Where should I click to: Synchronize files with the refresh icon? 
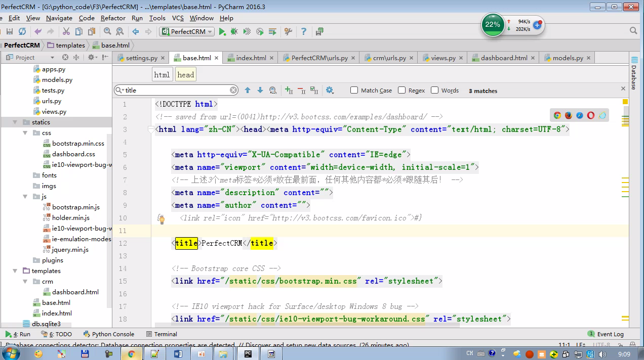22,31
